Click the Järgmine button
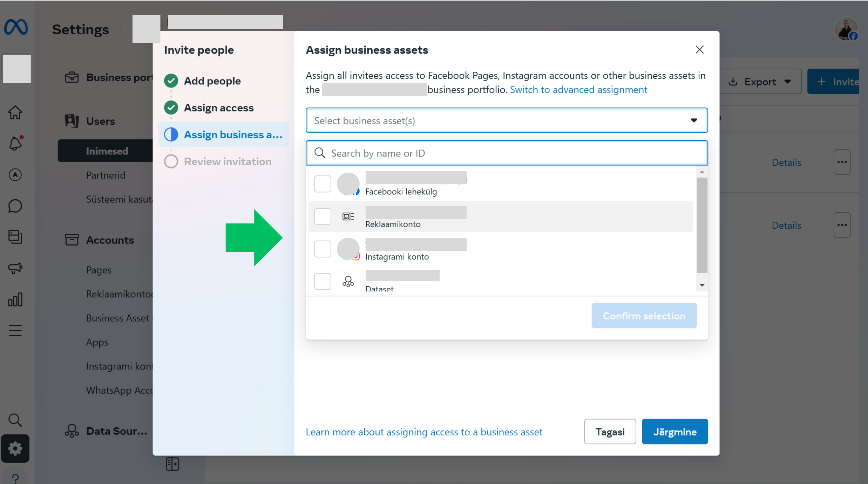The height and width of the screenshot is (484, 868). (674, 432)
